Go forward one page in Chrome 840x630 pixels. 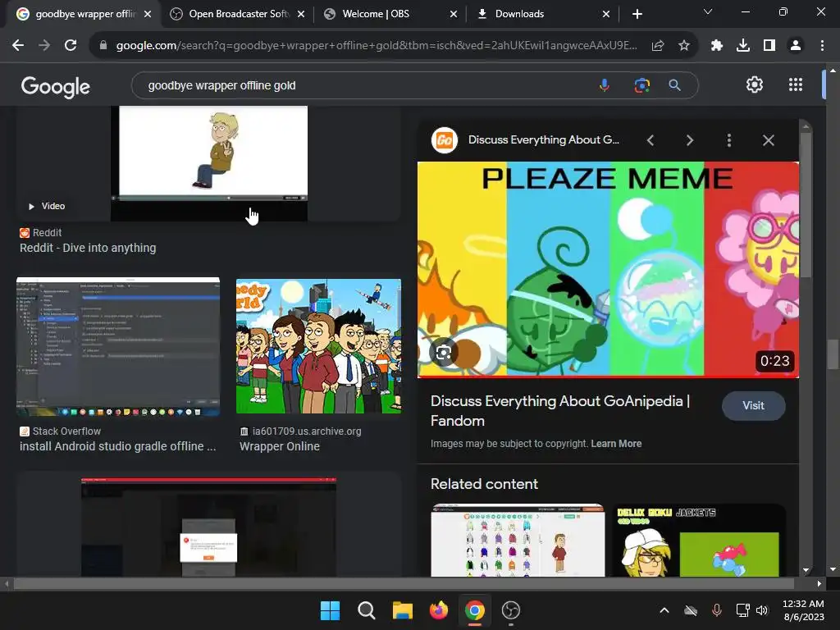44,46
